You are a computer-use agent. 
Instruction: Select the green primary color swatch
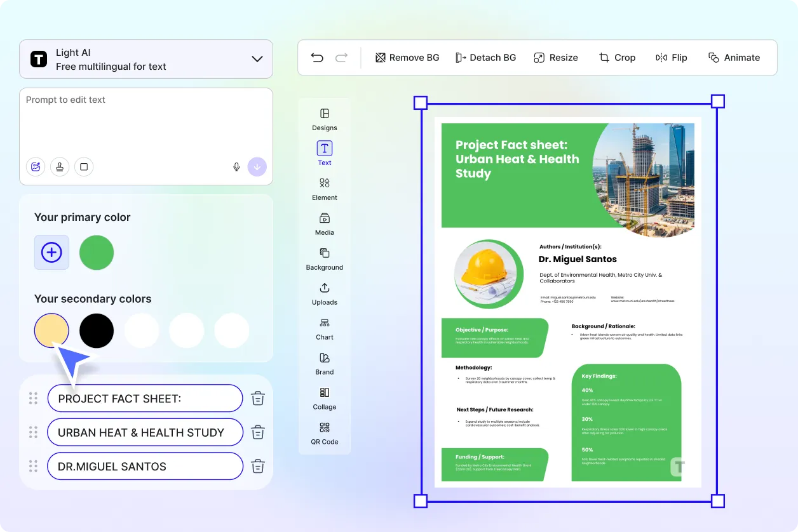pyautogui.click(x=97, y=252)
